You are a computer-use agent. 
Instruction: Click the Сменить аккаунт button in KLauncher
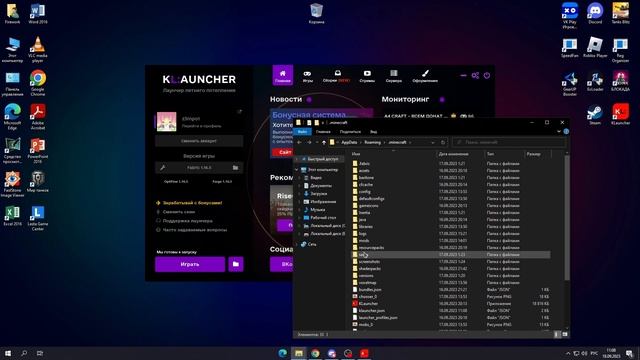[x=199, y=141]
